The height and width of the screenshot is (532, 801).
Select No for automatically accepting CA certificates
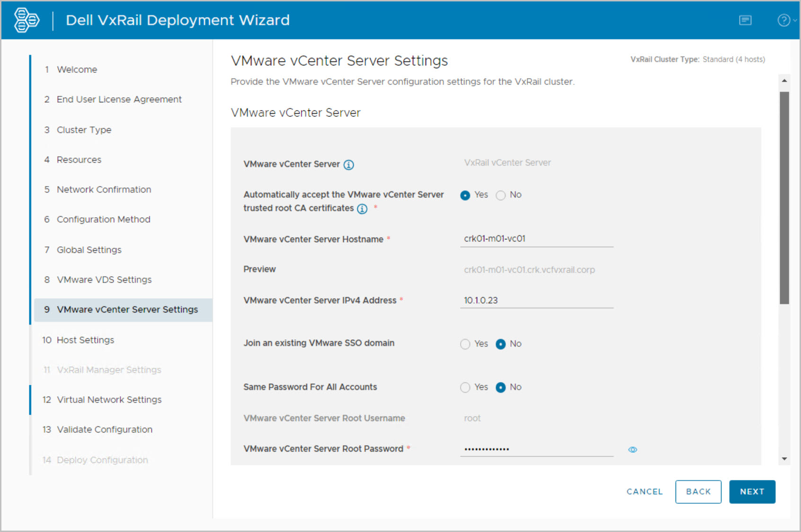pyautogui.click(x=501, y=195)
